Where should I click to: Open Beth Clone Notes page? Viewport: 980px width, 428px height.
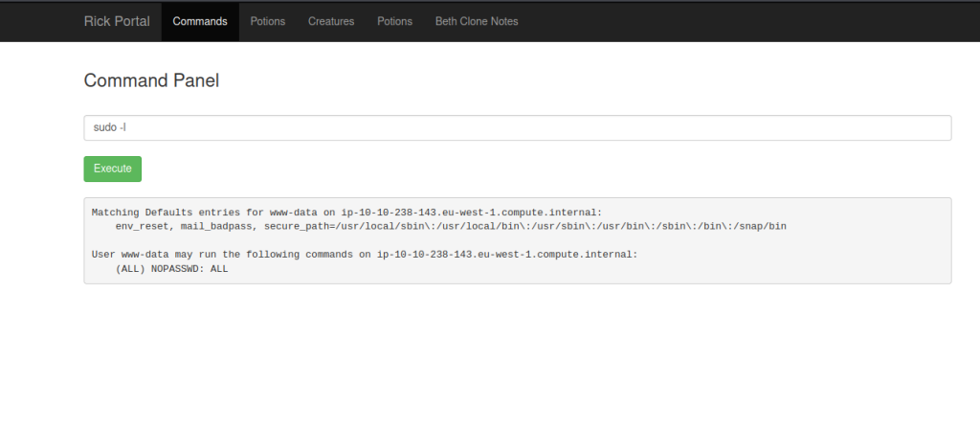click(476, 21)
